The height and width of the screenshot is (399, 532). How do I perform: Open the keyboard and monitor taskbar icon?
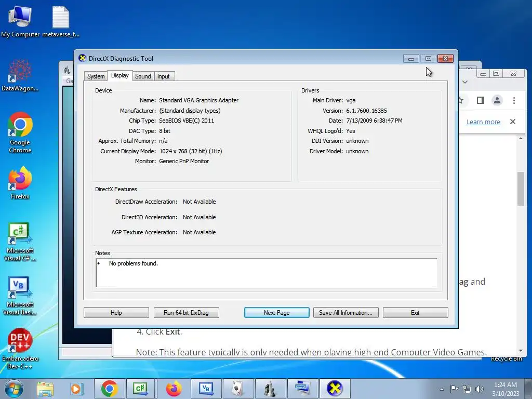pos(303,389)
